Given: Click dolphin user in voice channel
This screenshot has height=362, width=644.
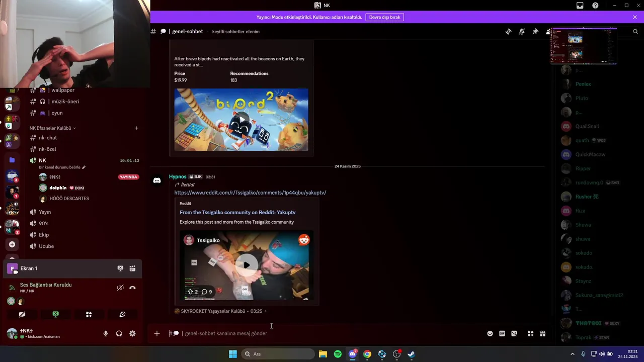Looking at the screenshot, I should point(58,188).
